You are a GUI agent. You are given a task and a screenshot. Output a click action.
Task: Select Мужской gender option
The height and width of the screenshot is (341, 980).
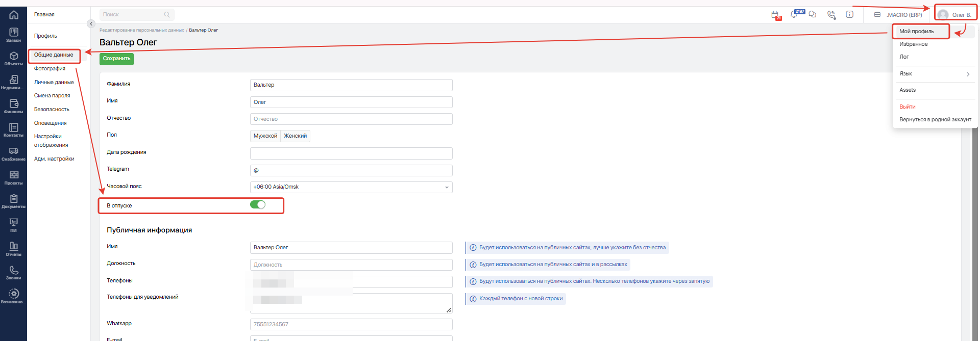point(265,136)
